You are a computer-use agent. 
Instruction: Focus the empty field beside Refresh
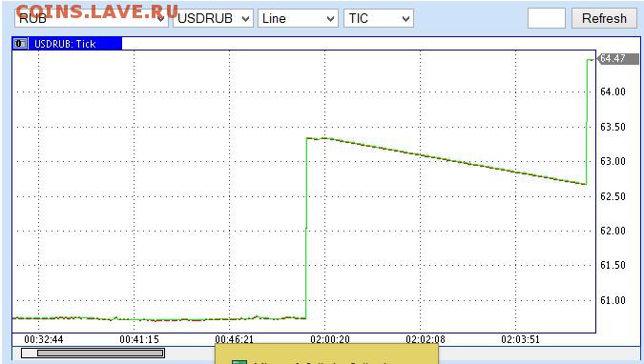[547, 18]
